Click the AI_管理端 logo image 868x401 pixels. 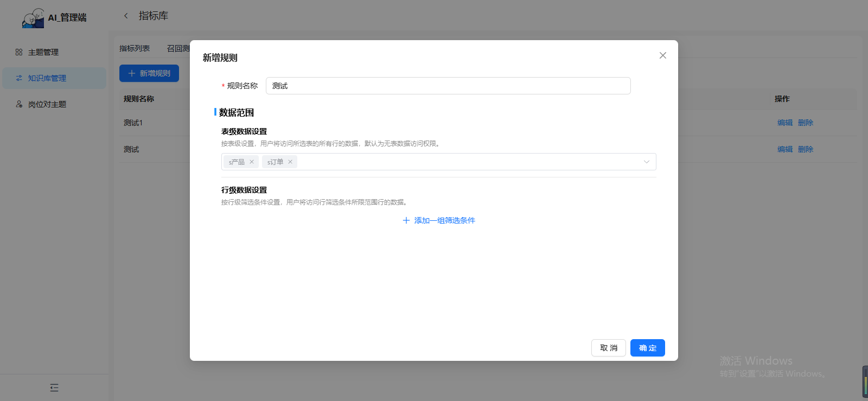point(33,18)
